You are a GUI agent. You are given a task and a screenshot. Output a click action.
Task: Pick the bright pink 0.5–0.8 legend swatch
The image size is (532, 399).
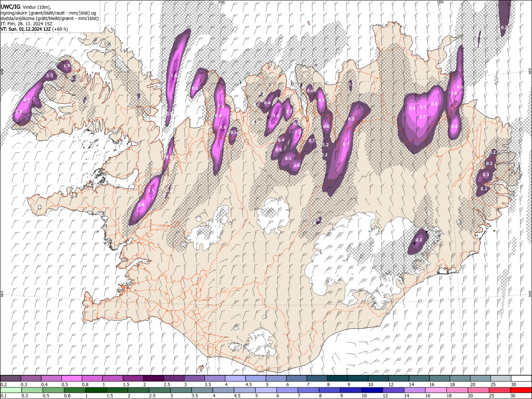pos(71,378)
